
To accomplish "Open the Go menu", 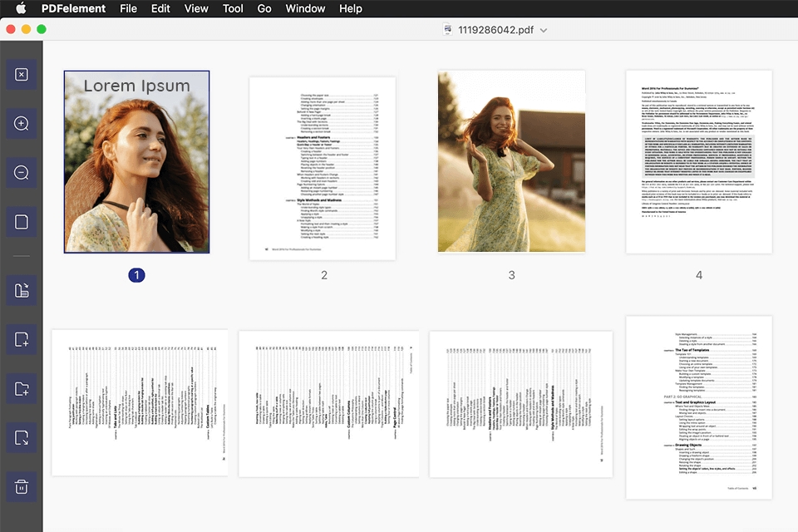I will (x=264, y=8).
